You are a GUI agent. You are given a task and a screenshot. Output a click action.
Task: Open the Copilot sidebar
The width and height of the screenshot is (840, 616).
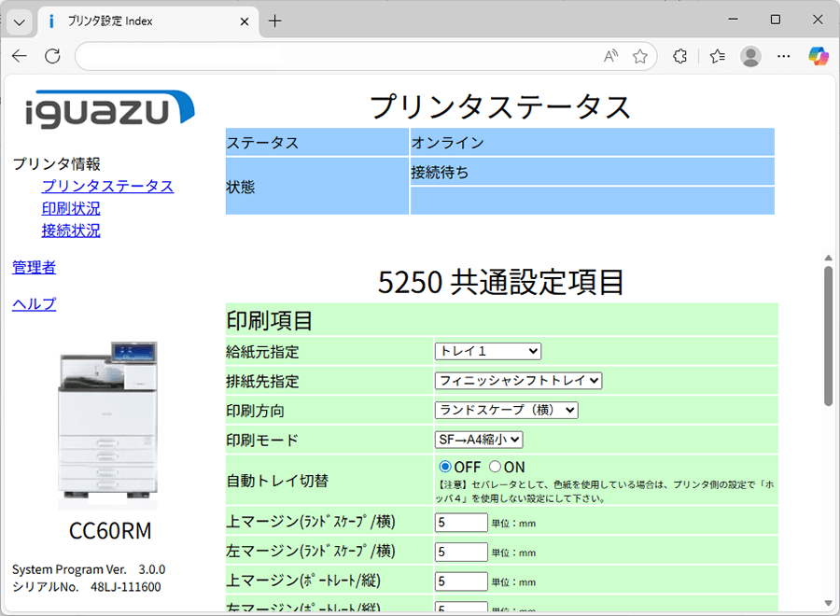click(x=819, y=56)
